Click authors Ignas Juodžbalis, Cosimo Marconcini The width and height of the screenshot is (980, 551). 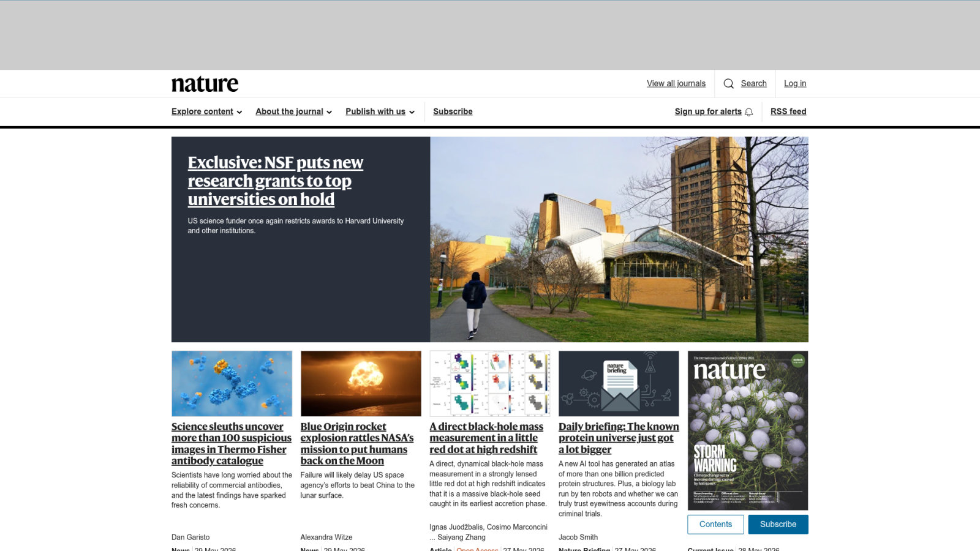pyautogui.click(x=488, y=527)
